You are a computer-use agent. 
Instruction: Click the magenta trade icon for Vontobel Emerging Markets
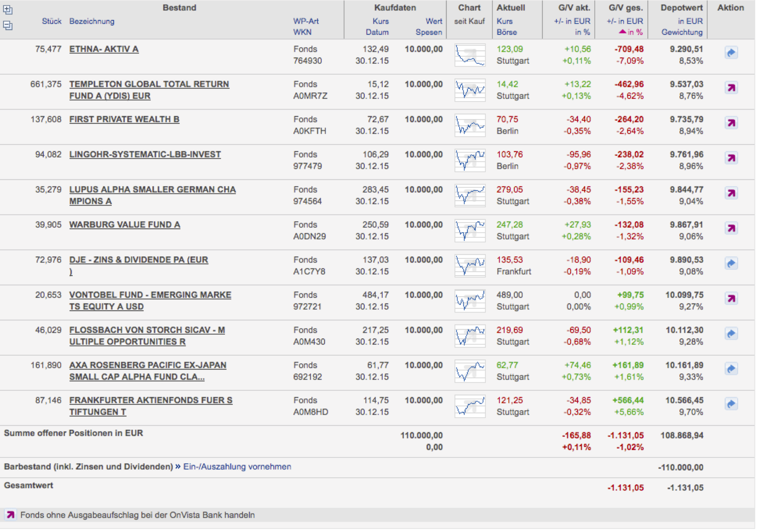pyautogui.click(x=731, y=299)
